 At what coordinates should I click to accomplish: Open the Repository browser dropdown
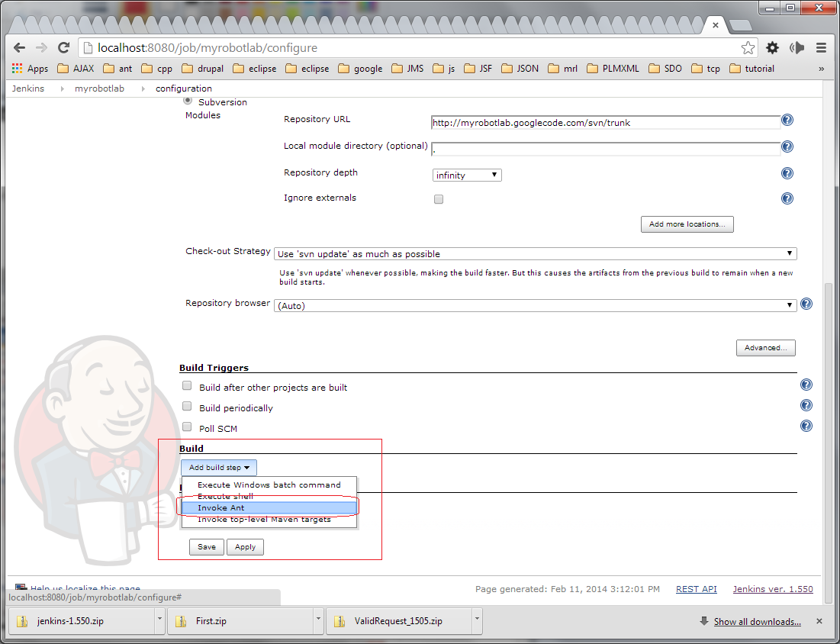coord(535,305)
